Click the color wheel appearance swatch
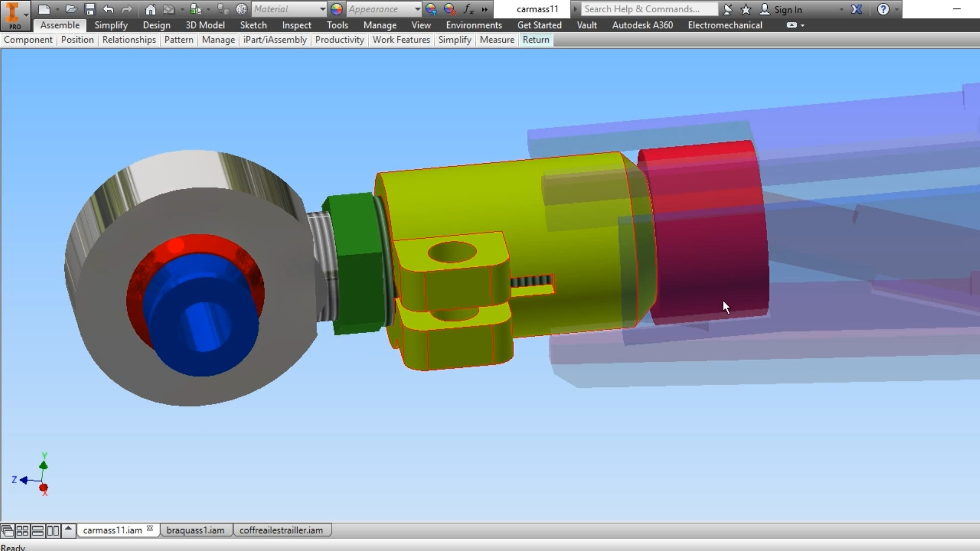This screenshot has width=980, height=551. coord(336,9)
